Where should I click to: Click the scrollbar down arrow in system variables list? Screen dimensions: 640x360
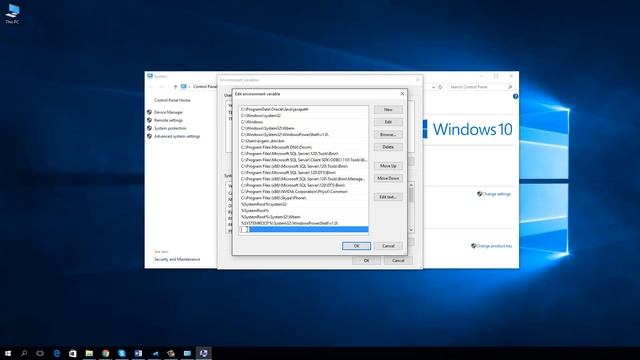(x=411, y=230)
